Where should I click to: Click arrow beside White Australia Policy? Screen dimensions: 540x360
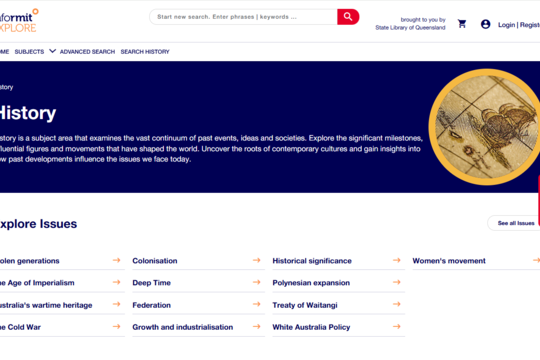click(x=397, y=327)
